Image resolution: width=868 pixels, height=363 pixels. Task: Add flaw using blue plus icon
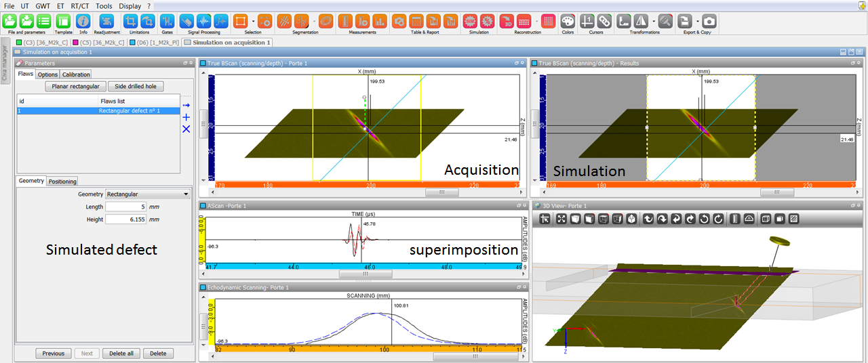point(186,117)
